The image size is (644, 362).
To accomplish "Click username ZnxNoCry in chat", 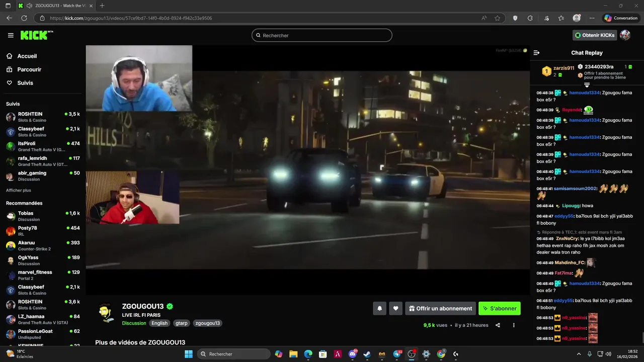I will (x=567, y=238).
